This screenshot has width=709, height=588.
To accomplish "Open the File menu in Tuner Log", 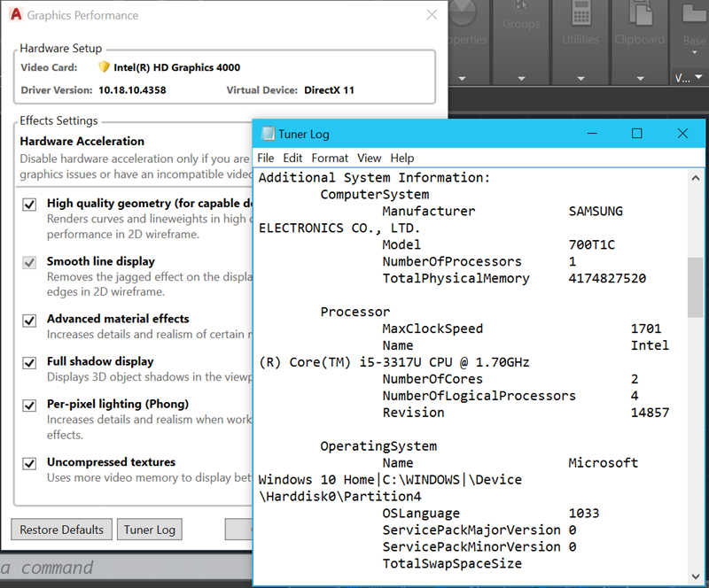I will pyautogui.click(x=266, y=158).
